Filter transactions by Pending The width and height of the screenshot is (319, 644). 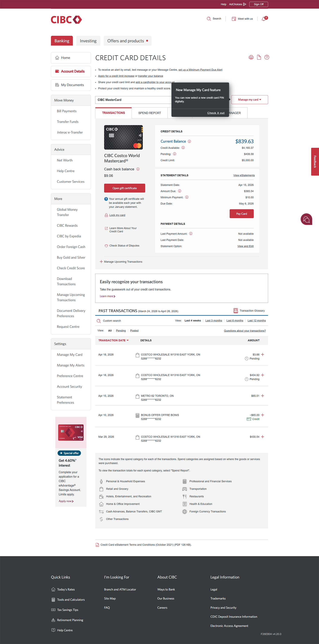tap(121, 331)
